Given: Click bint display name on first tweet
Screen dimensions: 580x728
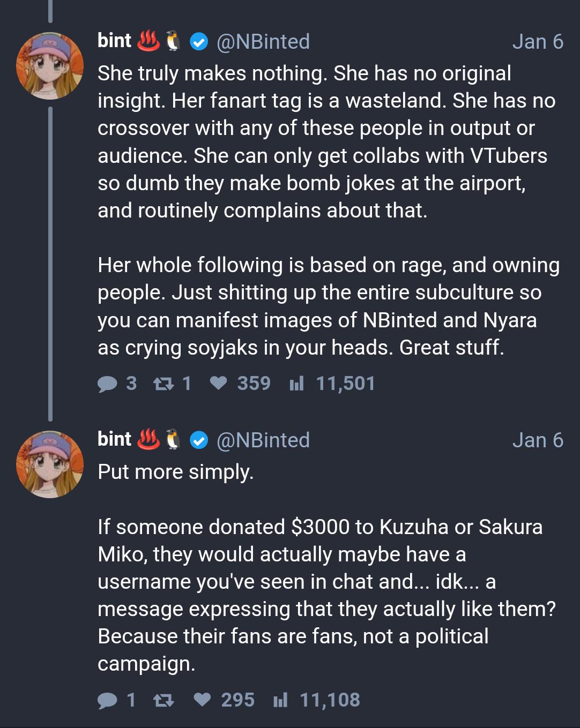Looking at the screenshot, I should 114,41.
